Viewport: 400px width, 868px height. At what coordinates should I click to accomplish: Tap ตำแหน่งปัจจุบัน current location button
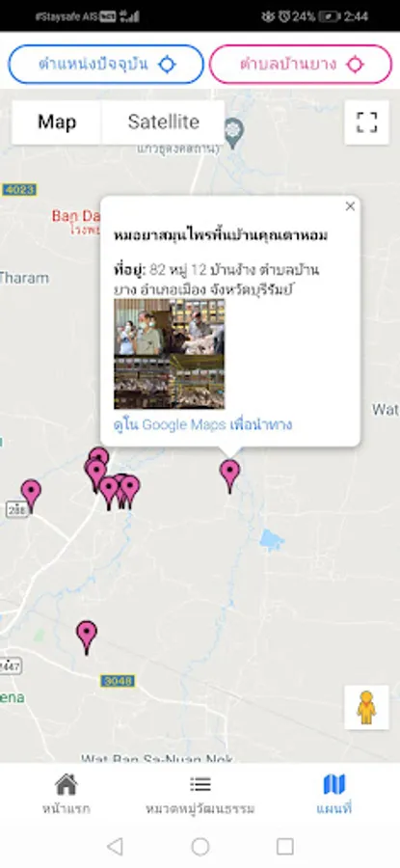click(x=106, y=65)
